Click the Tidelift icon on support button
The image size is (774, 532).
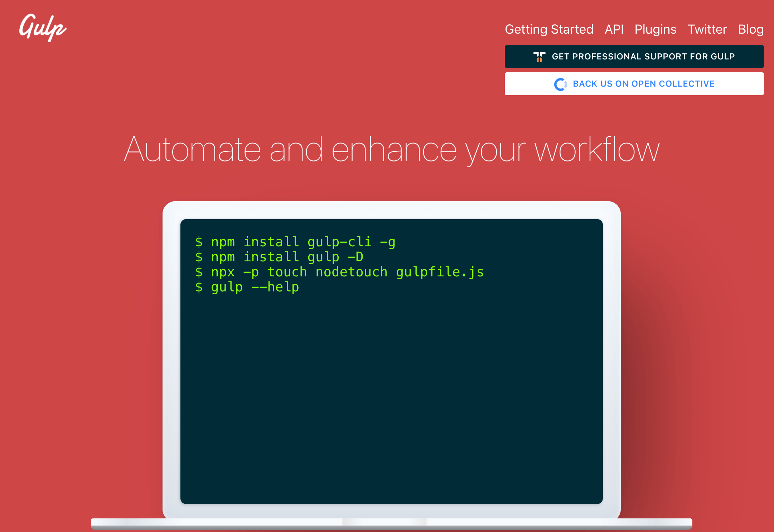(539, 57)
